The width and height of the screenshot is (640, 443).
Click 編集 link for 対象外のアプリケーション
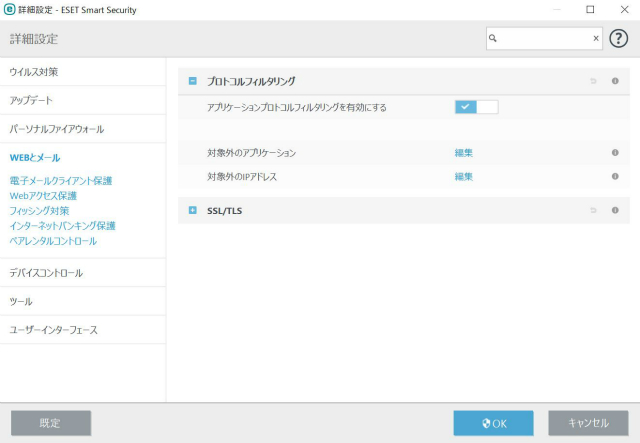coord(463,153)
